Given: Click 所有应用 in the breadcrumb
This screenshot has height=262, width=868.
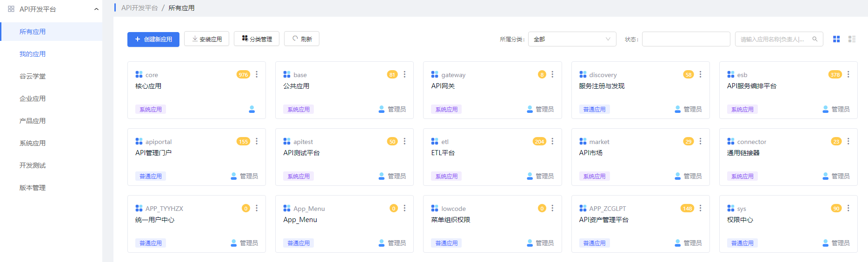Looking at the screenshot, I should tap(181, 8).
